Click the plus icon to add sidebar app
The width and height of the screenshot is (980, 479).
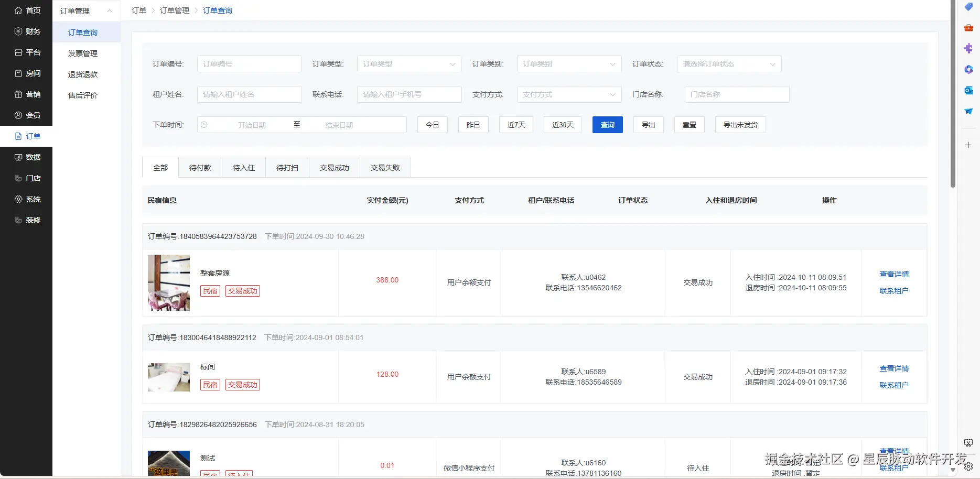(968, 145)
